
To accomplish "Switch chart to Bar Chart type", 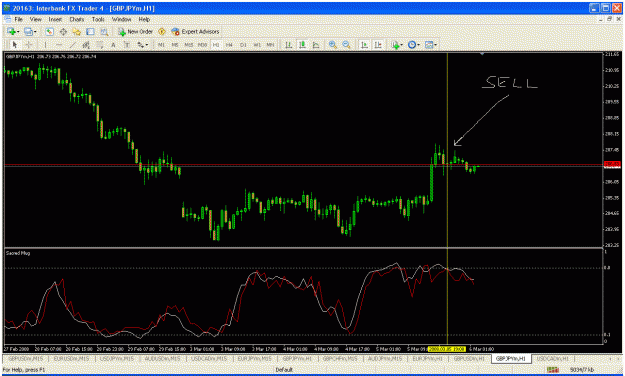I will pos(289,45).
